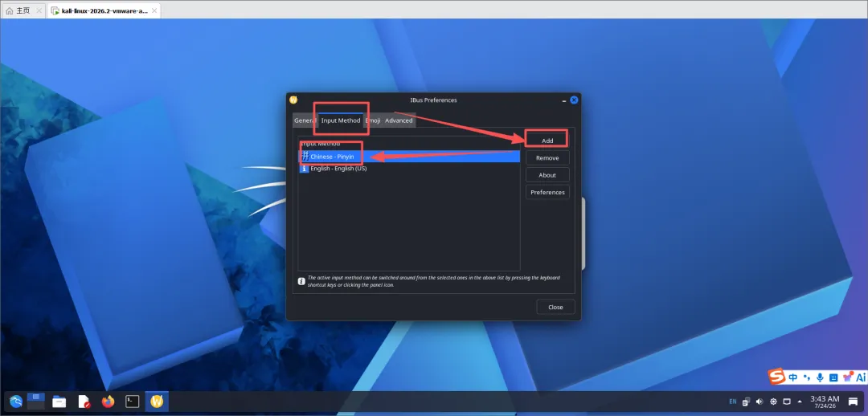Switch to the Advanced tab

[399, 120]
